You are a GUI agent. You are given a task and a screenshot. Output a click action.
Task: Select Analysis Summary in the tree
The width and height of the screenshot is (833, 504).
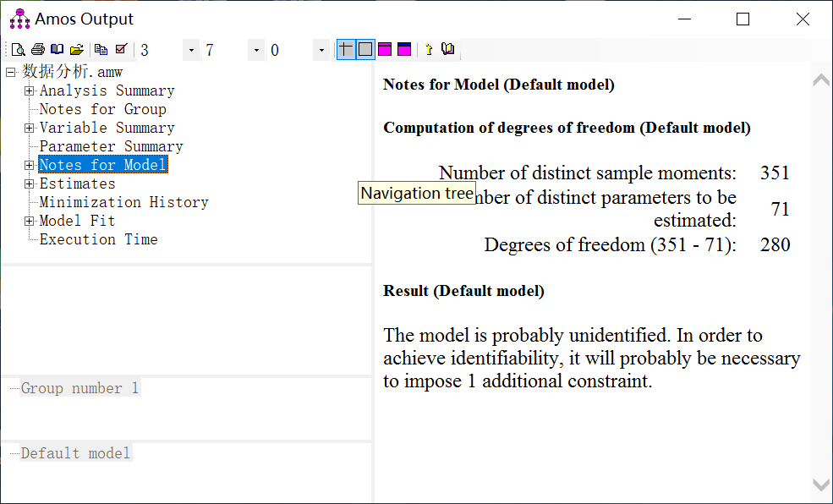pyautogui.click(x=107, y=90)
